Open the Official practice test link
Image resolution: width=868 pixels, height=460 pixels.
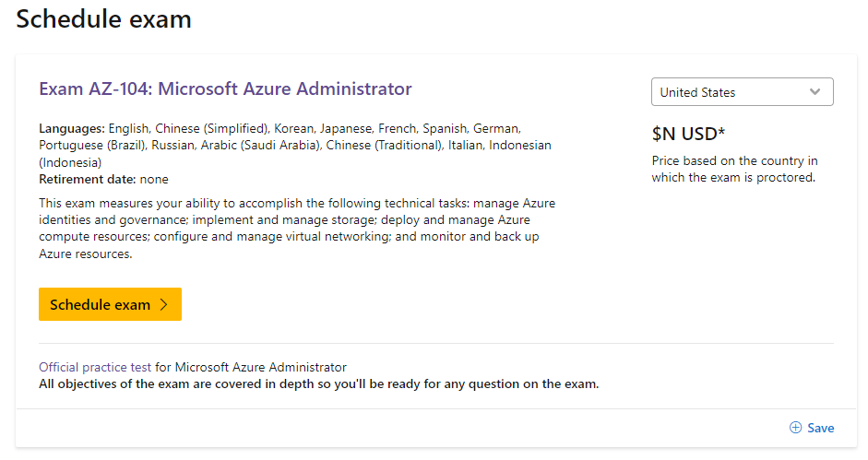95,367
